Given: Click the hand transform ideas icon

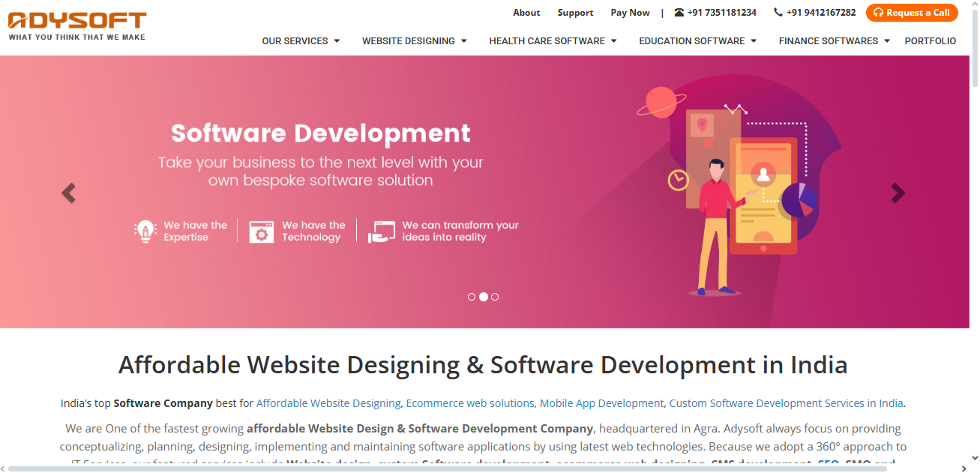Looking at the screenshot, I should [x=381, y=232].
